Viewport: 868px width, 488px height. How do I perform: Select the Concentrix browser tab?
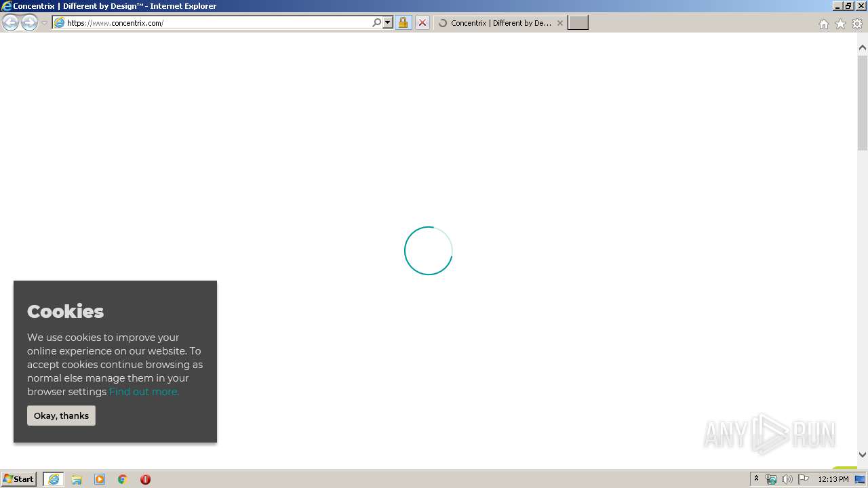[500, 23]
